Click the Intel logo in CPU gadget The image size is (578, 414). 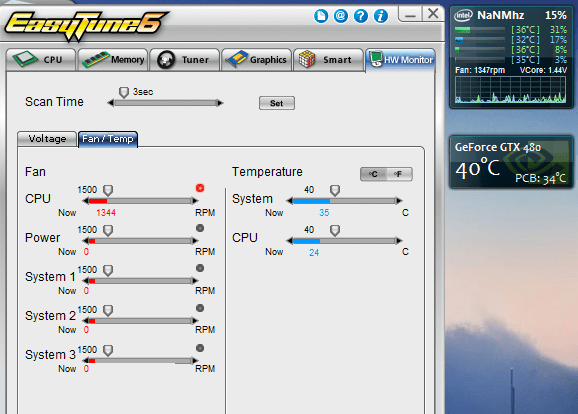(x=463, y=15)
